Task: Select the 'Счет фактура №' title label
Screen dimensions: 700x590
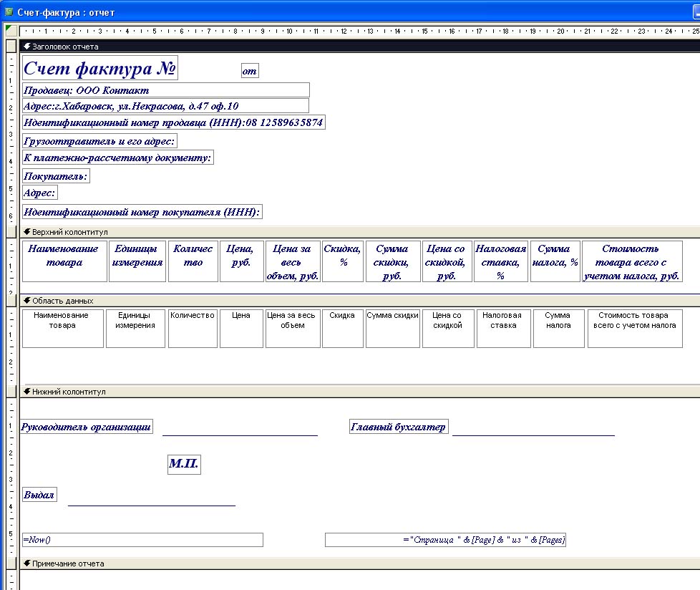Action: tap(100, 68)
